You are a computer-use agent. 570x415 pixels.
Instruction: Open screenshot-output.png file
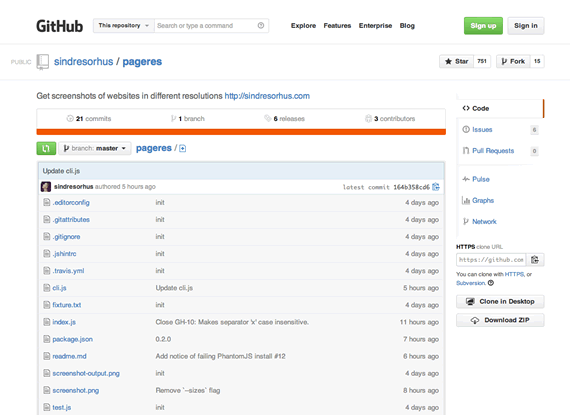86,373
